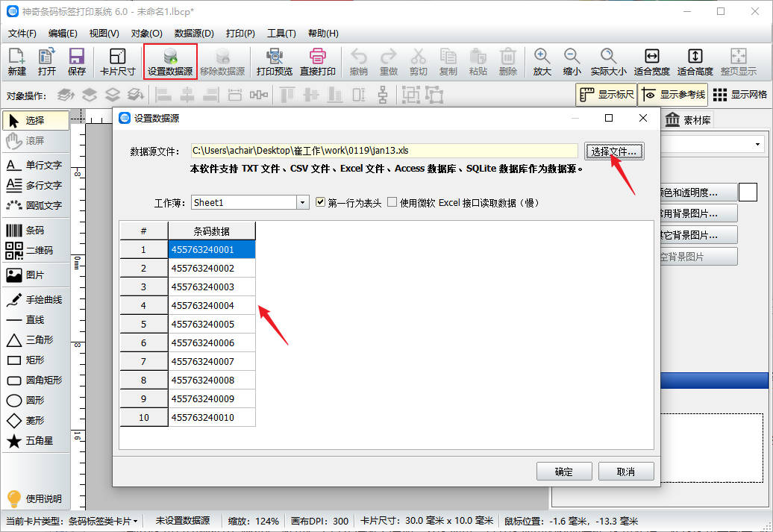
Task: Select the 二维码 QR code tool
Action: click(x=36, y=250)
